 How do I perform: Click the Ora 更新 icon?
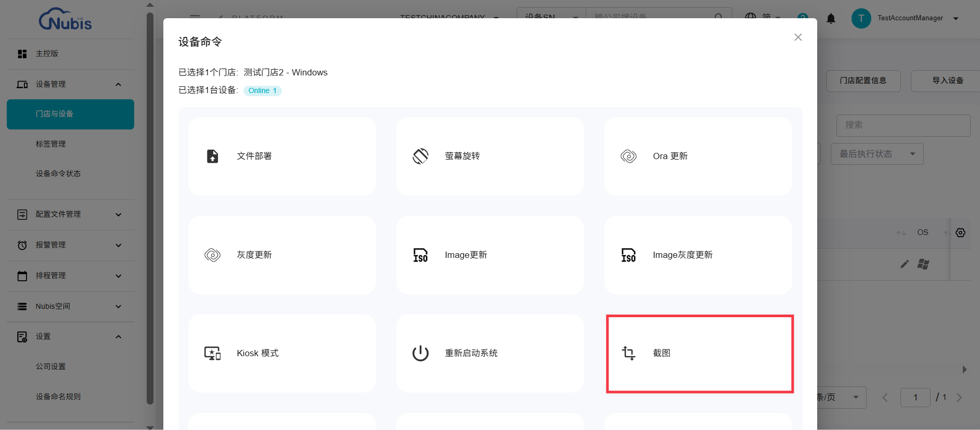(x=628, y=156)
